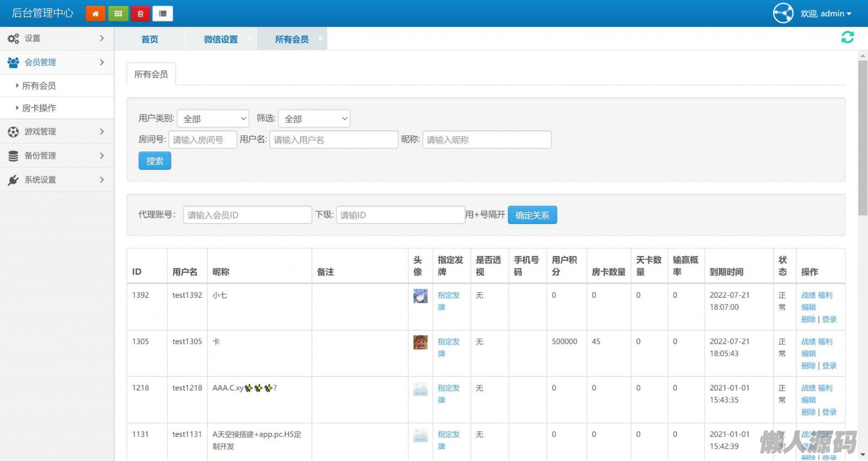868x461 pixels.
Task: Close the 所有会员 tab
Action: point(320,39)
